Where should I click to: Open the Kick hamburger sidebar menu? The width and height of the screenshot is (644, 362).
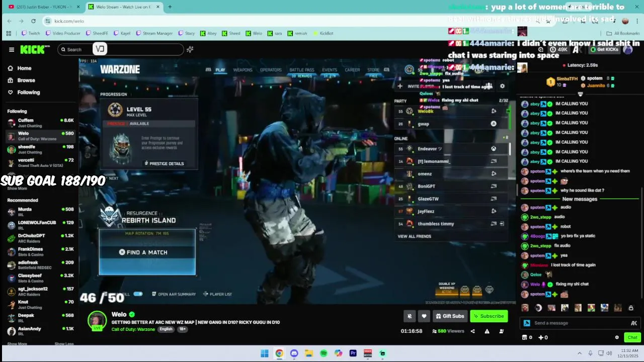tap(12, 49)
